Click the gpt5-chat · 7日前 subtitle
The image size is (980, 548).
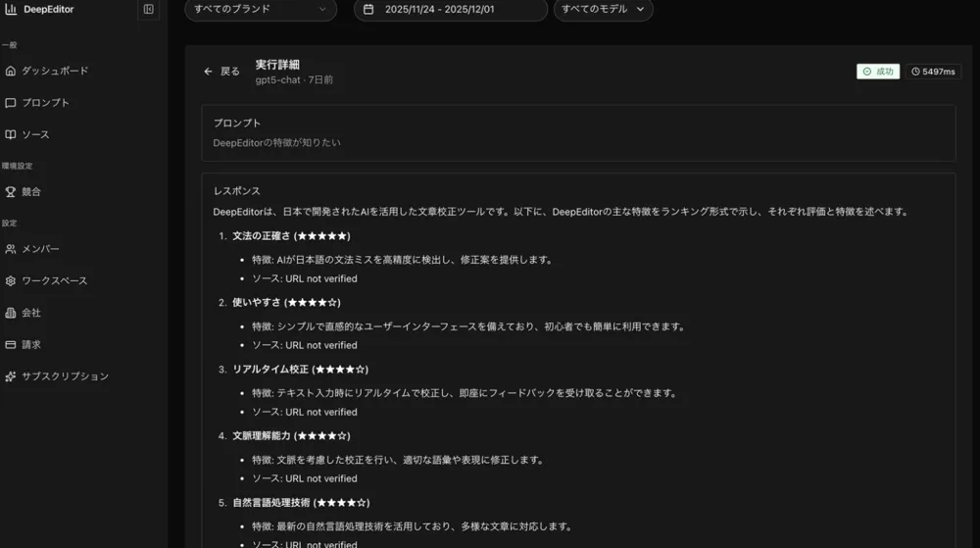coord(294,80)
